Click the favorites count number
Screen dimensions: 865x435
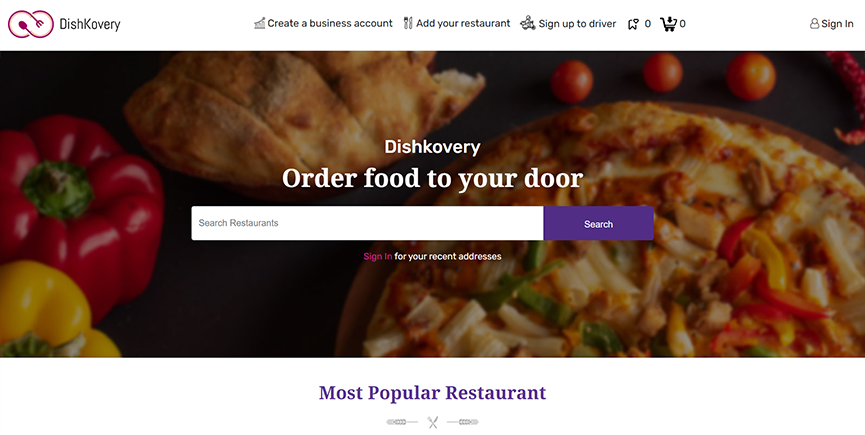click(x=648, y=24)
